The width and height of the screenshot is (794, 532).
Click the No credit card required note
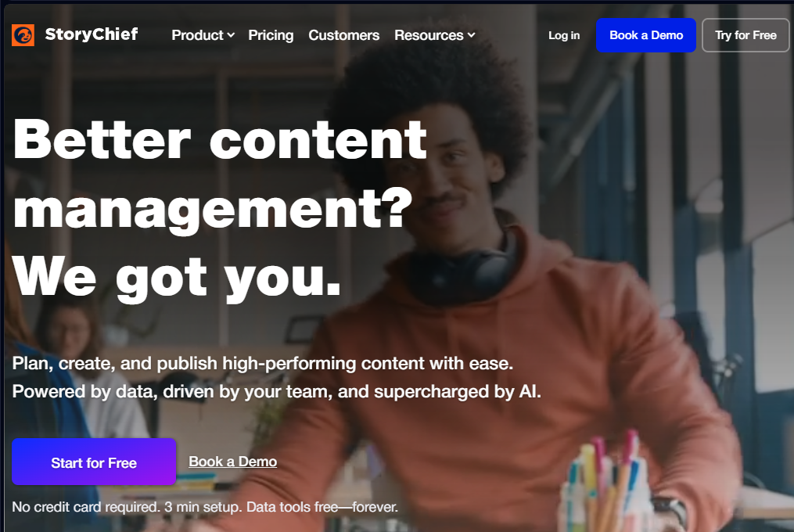pyautogui.click(x=205, y=507)
